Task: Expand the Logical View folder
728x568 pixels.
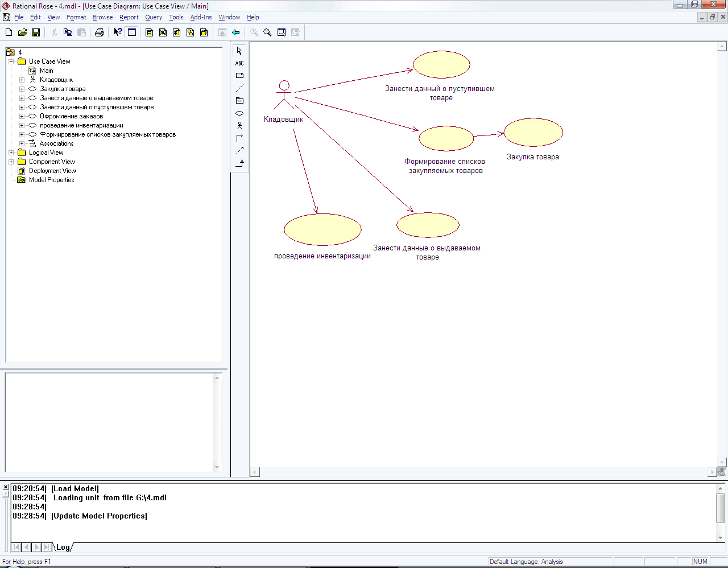Action: (x=11, y=153)
